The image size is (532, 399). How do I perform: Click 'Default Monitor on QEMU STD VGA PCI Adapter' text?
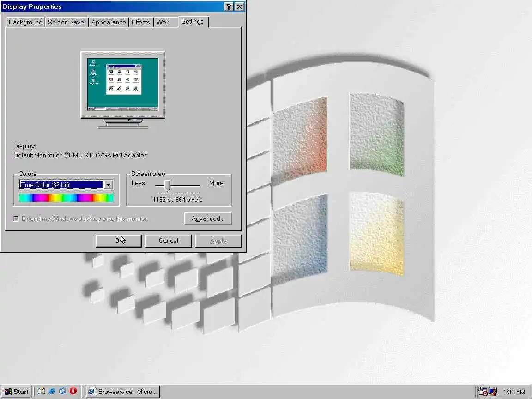80,155
